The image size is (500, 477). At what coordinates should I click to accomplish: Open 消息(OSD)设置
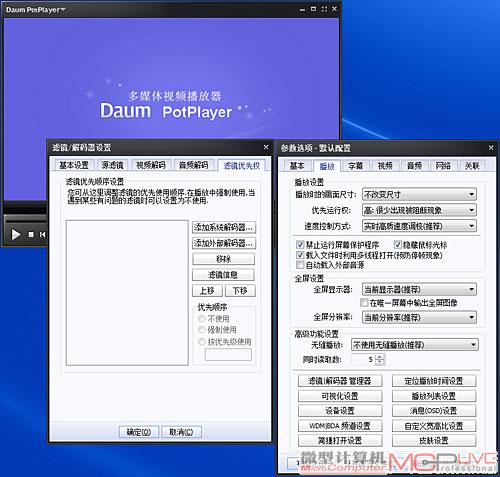pos(434,411)
